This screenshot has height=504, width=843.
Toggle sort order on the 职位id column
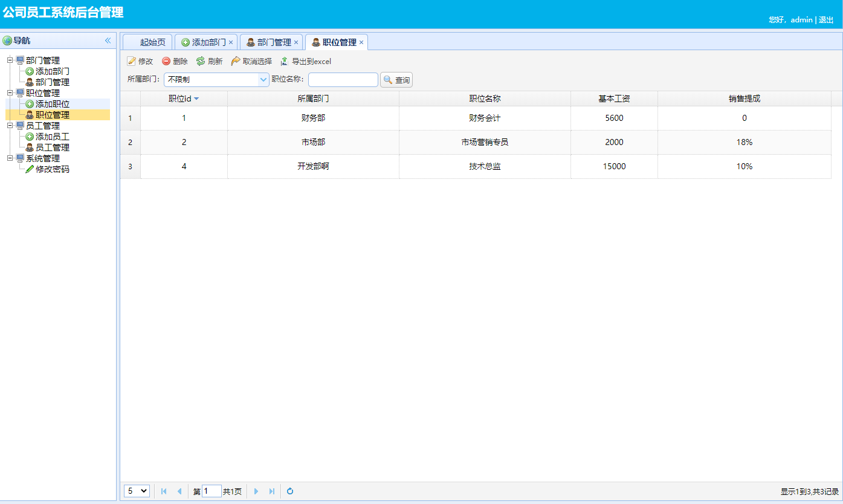coord(183,98)
